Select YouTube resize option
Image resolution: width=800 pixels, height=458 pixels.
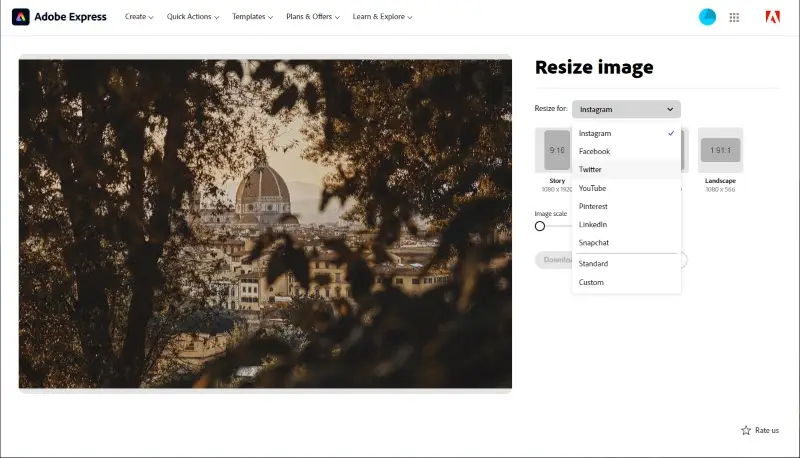(592, 188)
